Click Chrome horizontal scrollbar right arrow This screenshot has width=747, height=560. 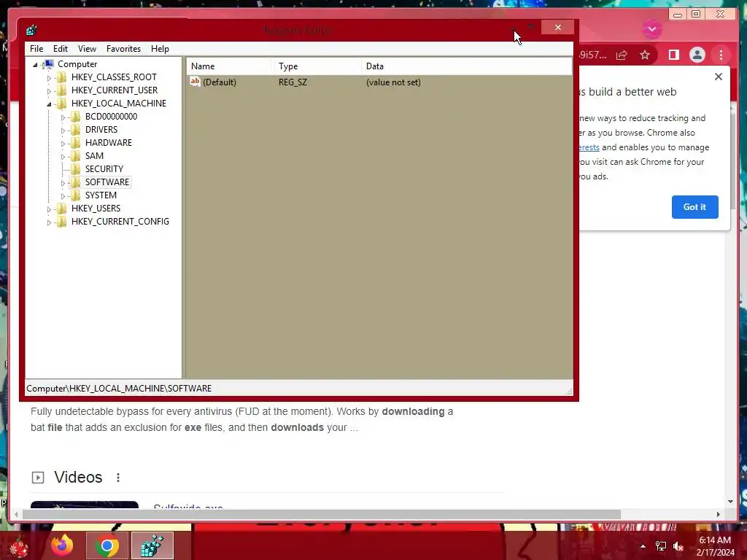[719, 514]
